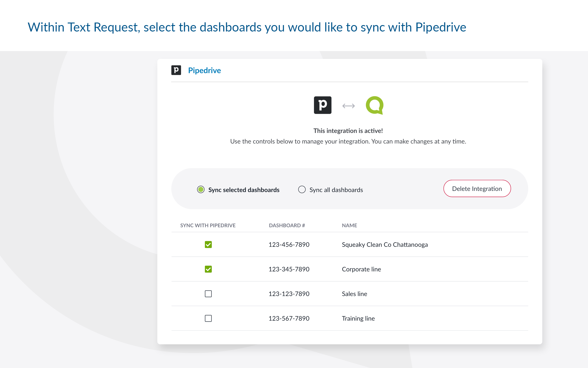Click the 'Sync all dashboards' label
The image size is (588, 368).
(336, 190)
